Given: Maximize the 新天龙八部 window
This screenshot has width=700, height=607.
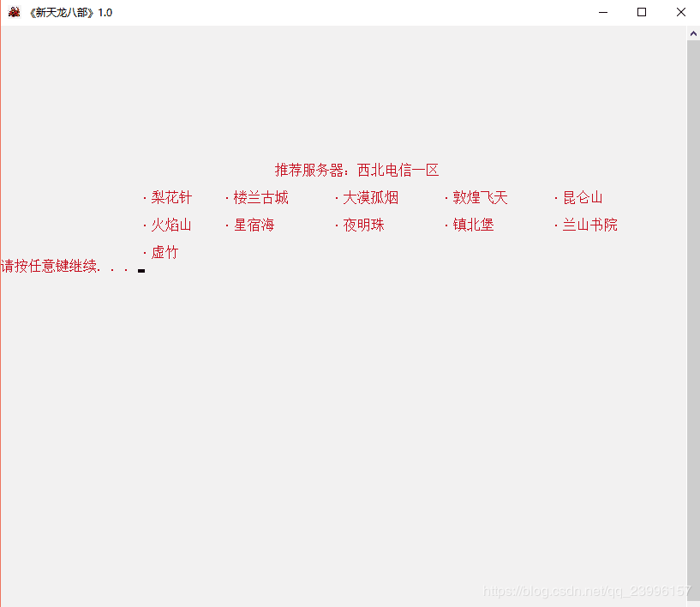Looking at the screenshot, I should click(x=642, y=13).
